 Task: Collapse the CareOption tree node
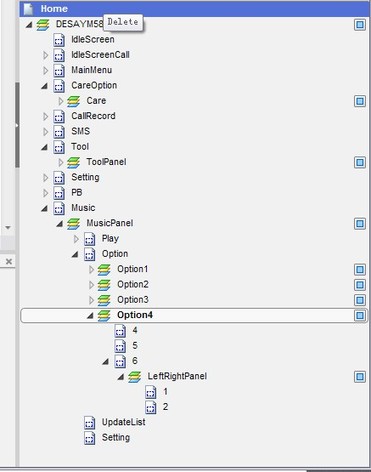[44, 86]
